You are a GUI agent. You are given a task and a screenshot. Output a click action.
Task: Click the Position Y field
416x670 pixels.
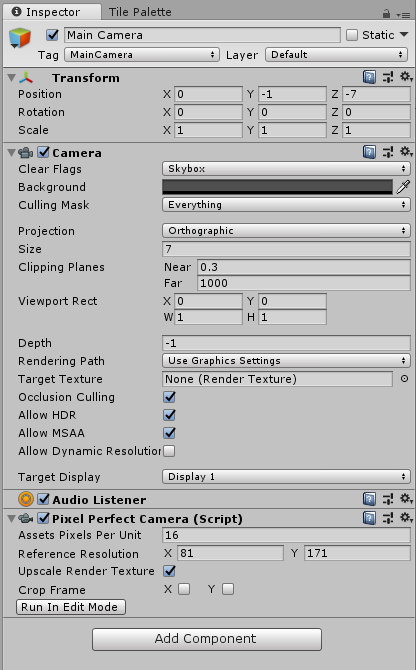click(292, 94)
